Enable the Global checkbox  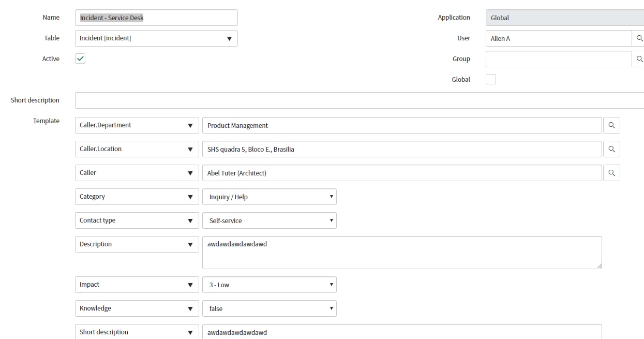coord(490,79)
